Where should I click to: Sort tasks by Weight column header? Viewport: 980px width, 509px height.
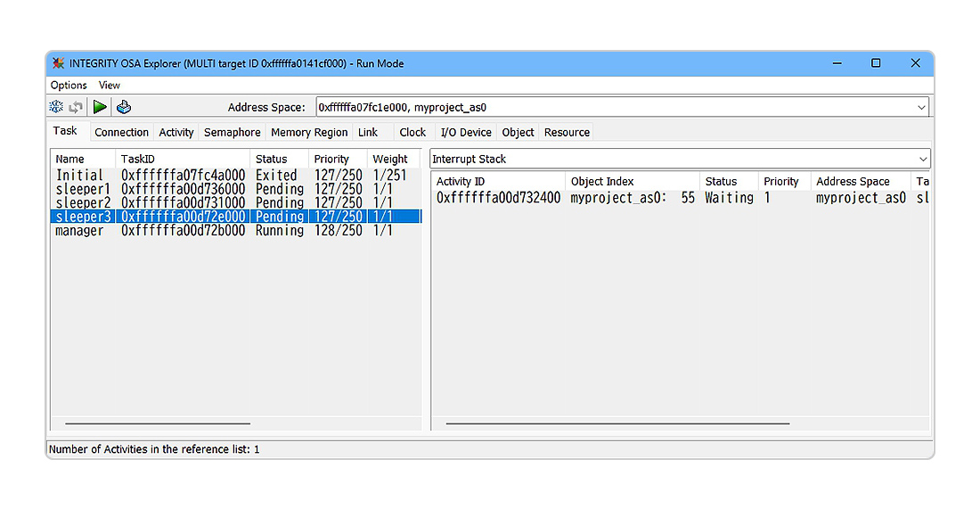tap(394, 160)
